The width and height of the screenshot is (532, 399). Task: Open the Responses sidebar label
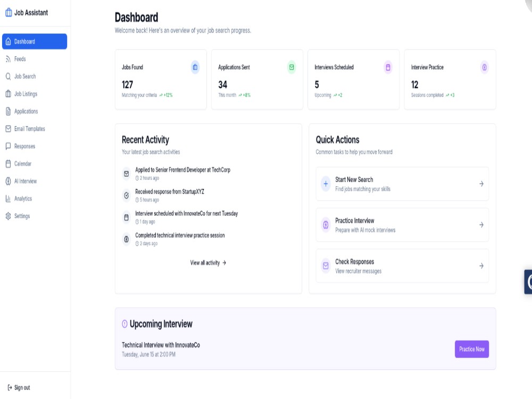click(25, 146)
